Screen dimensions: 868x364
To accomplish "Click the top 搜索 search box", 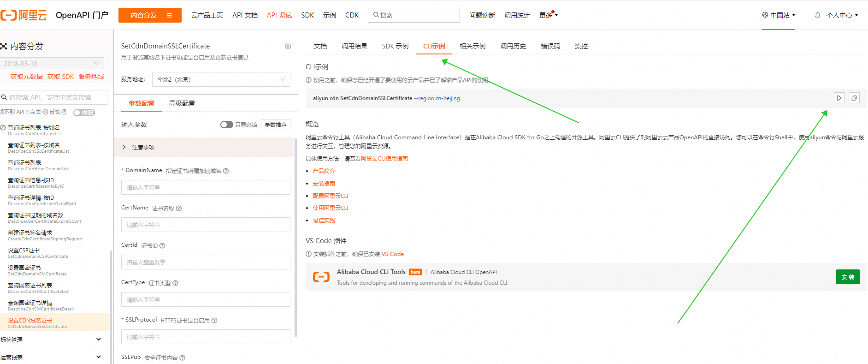I will pos(414,15).
